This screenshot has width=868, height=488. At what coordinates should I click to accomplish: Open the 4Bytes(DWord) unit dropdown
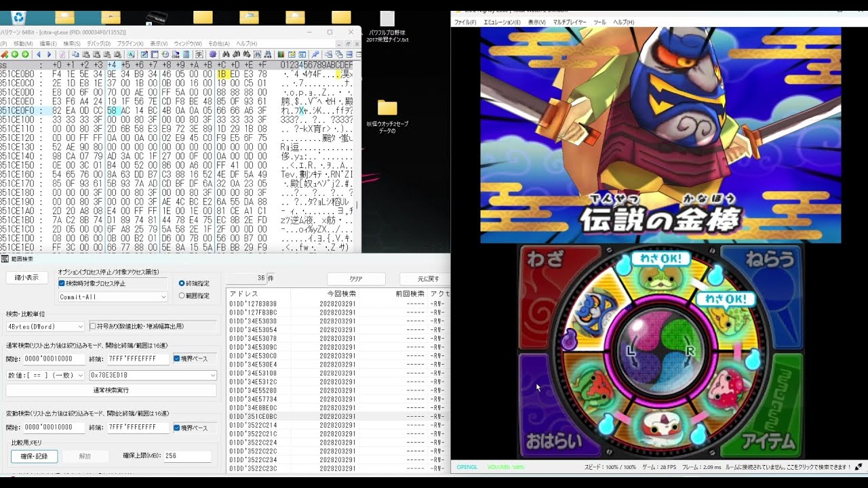45,326
